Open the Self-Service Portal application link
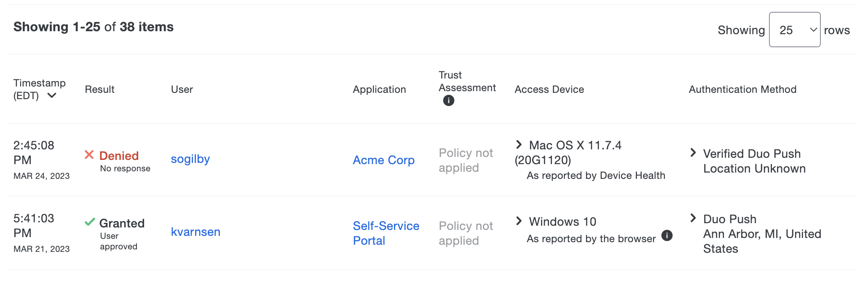The image size is (868, 281). 385,233
